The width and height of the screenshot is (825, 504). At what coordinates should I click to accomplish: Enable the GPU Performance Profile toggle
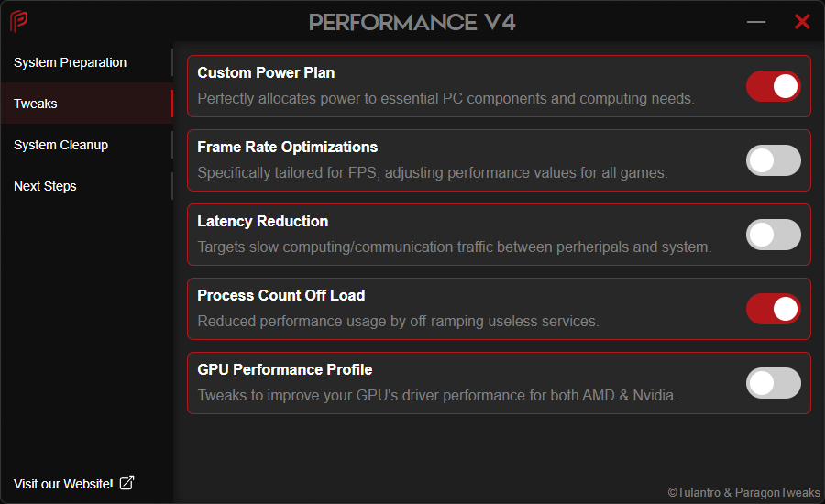coord(773,383)
